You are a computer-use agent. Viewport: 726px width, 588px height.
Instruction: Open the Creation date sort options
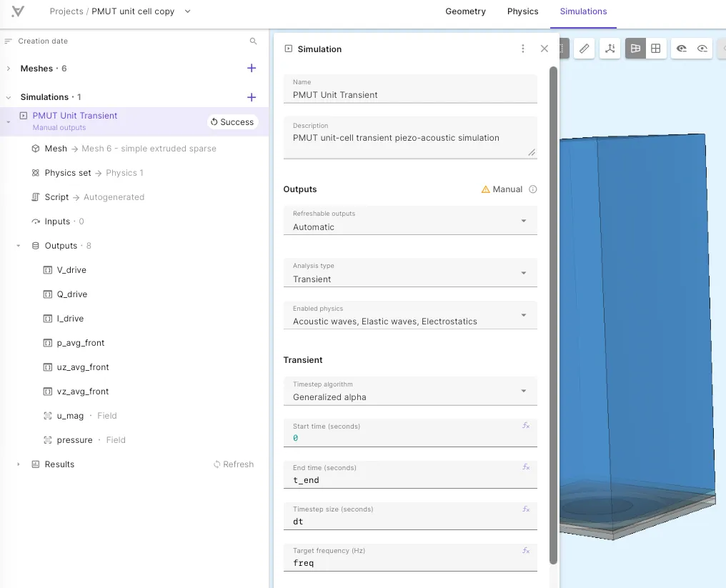tap(36, 41)
